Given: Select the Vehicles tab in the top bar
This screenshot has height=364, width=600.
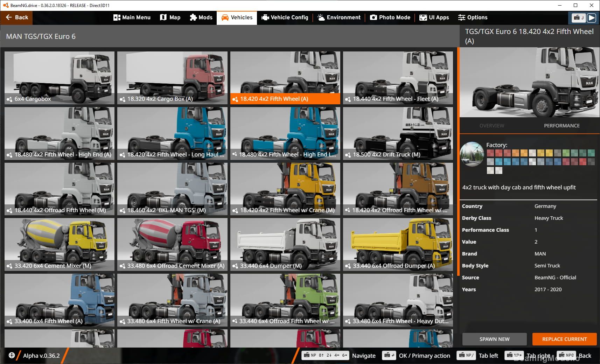Looking at the screenshot, I should click(237, 17).
